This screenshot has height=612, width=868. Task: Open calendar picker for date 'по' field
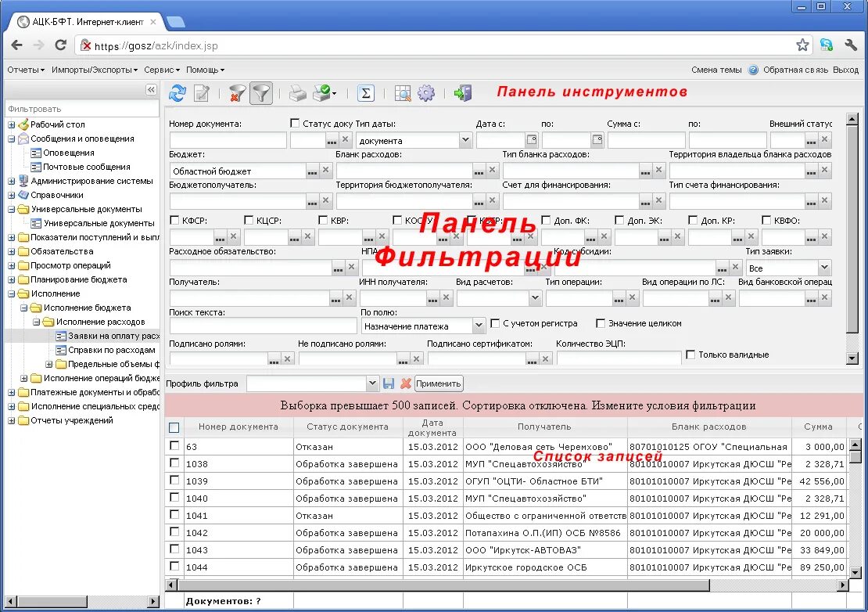click(x=597, y=139)
